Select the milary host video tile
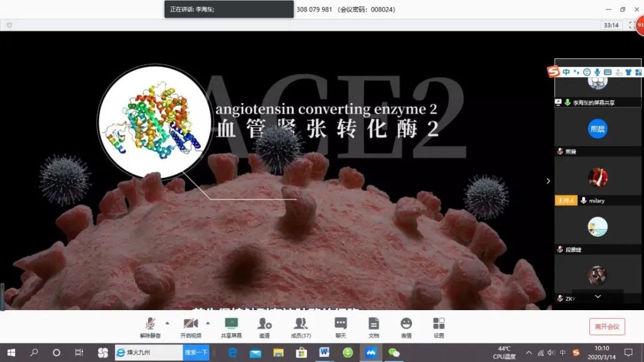The height and width of the screenshot is (362, 644). [x=597, y=178]
